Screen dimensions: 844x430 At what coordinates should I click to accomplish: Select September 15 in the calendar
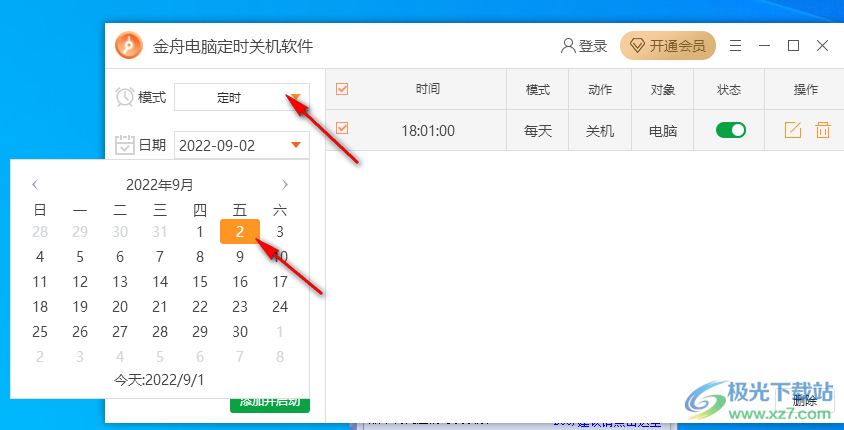click(x=200, y=281)
